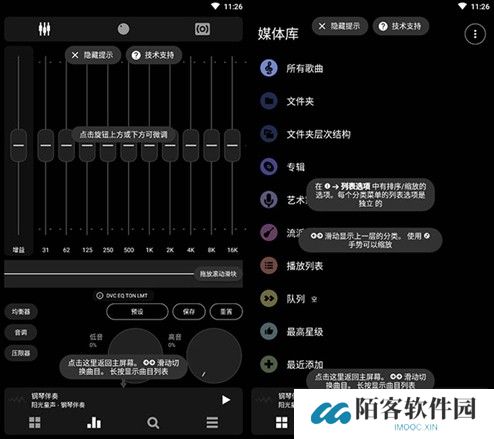Open the reverb speaker tab icon
This screenshot has width=494, height=439.
click(x=202, y=29)
